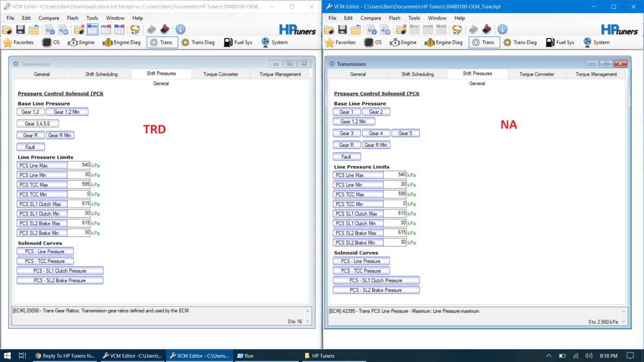Open Fuel Sys pump section in left window
This screenshot has height=362, width=644.
point(238,42)
